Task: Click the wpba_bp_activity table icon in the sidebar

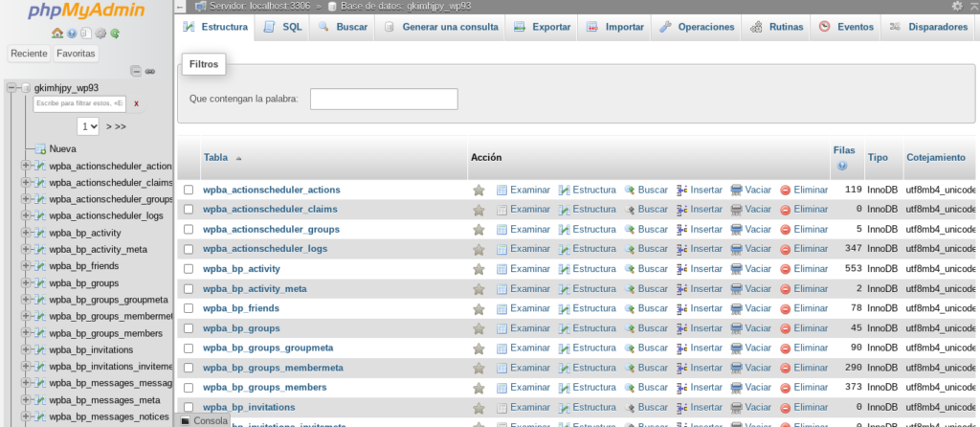Action: [40, 233]
